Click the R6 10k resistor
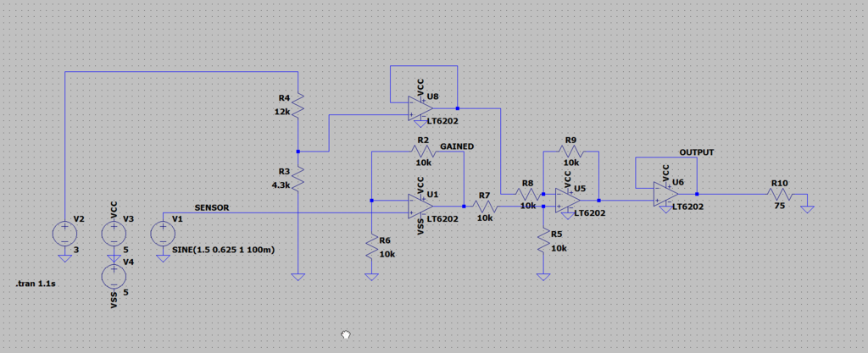The image size is (868, 353). point(371,247)
